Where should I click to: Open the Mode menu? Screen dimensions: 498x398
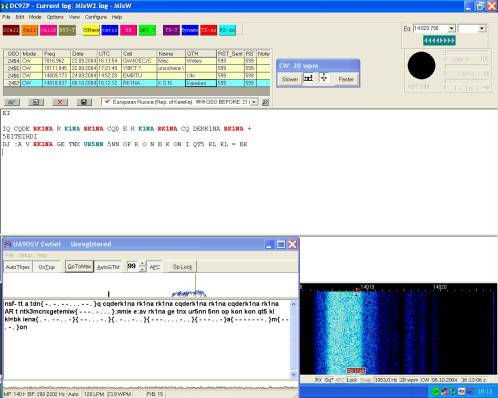pos(35,17)
